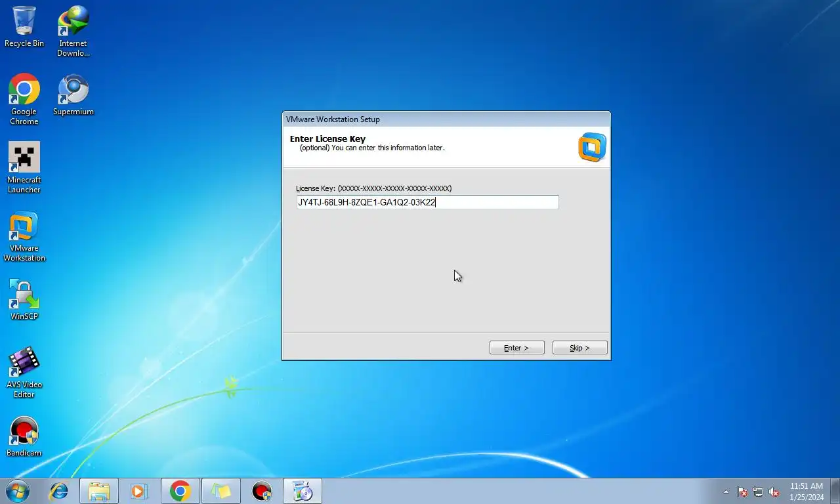Select the Minecraft Launcher desktop icon

coord(24,168)
